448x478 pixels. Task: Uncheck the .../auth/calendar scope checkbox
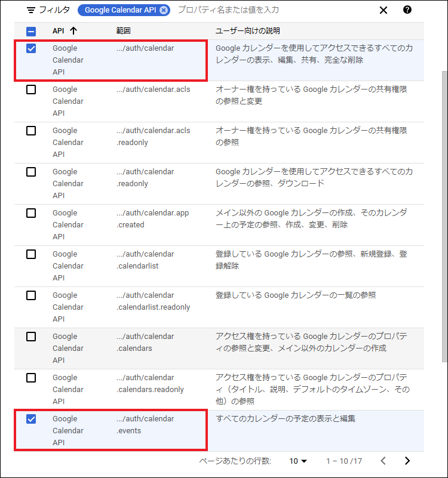[x=31, y=48]
